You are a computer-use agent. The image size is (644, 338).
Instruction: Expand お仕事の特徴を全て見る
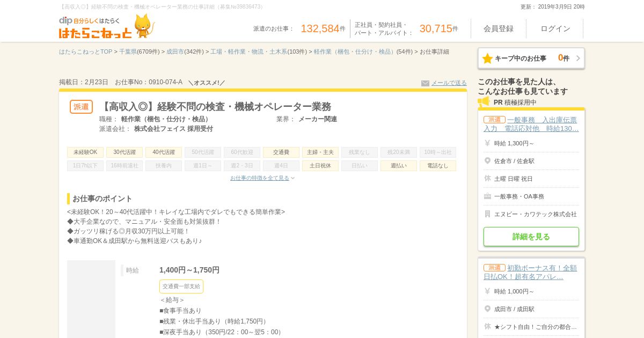coord(262,178)
